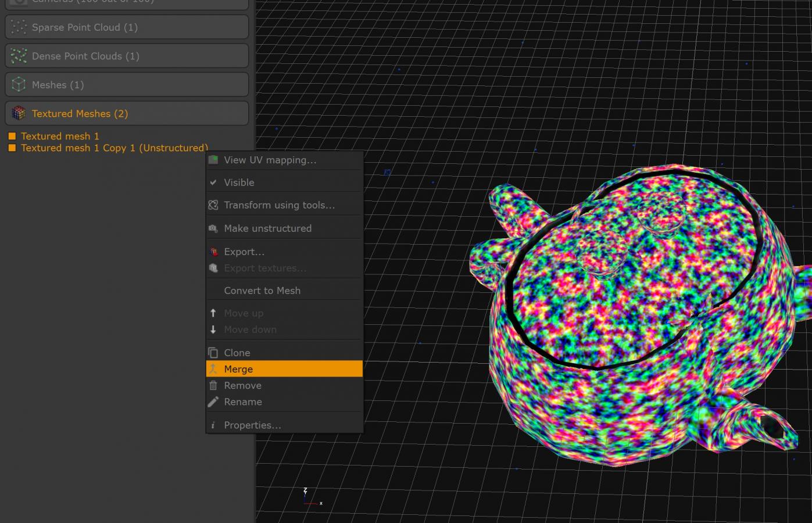Click the Textured Meshes cube icon
The height and width of the screenshot is (523, 812).
click(19, 113)
